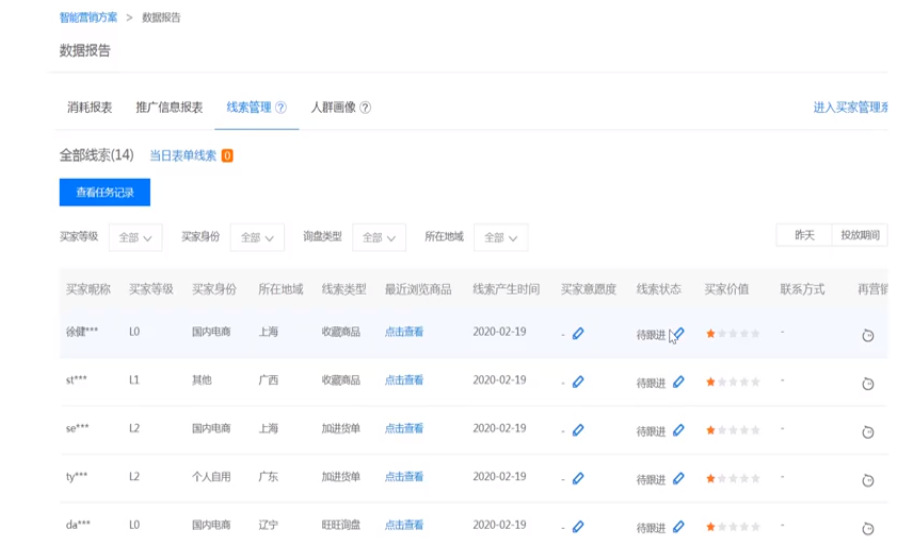Screen dimensions: 918x556
Task: Click buyer name da***
Action: click(78, 525)
